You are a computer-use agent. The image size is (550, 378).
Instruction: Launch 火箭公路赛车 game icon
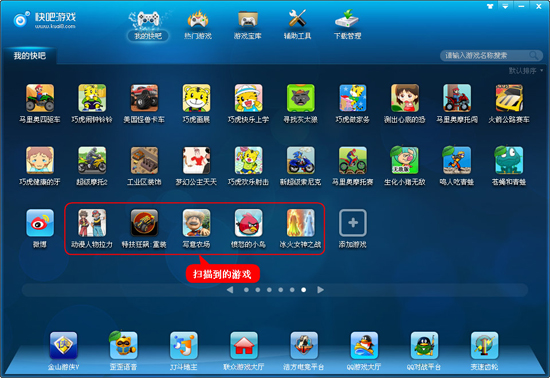[509, 98]
